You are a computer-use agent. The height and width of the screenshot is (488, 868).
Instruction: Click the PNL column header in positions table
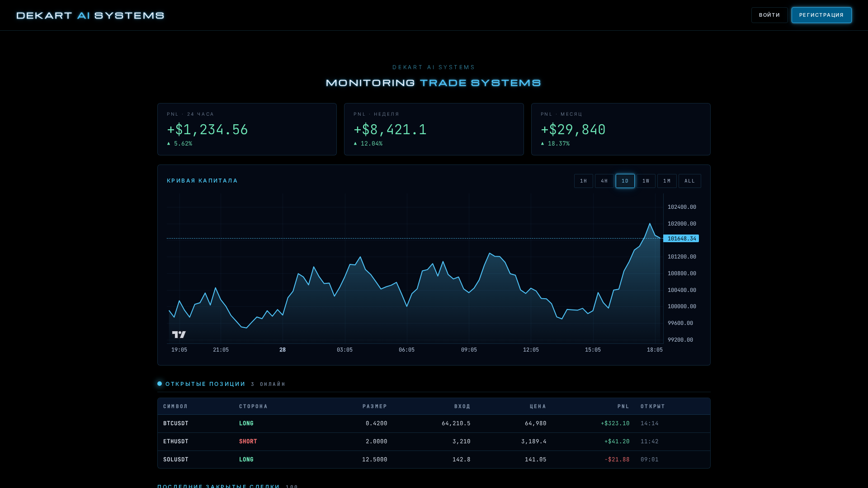623,406
